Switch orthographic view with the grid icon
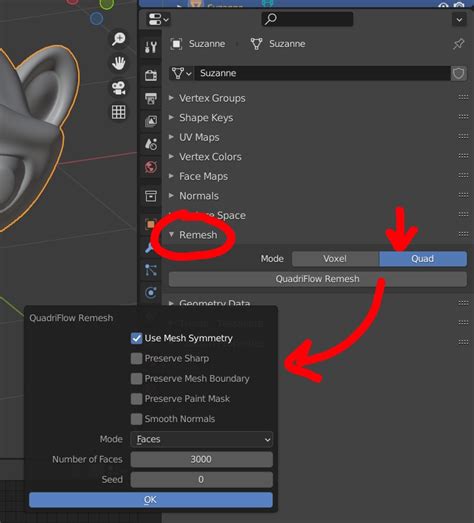This screenshot has width=474, height=523. (118, 112)
